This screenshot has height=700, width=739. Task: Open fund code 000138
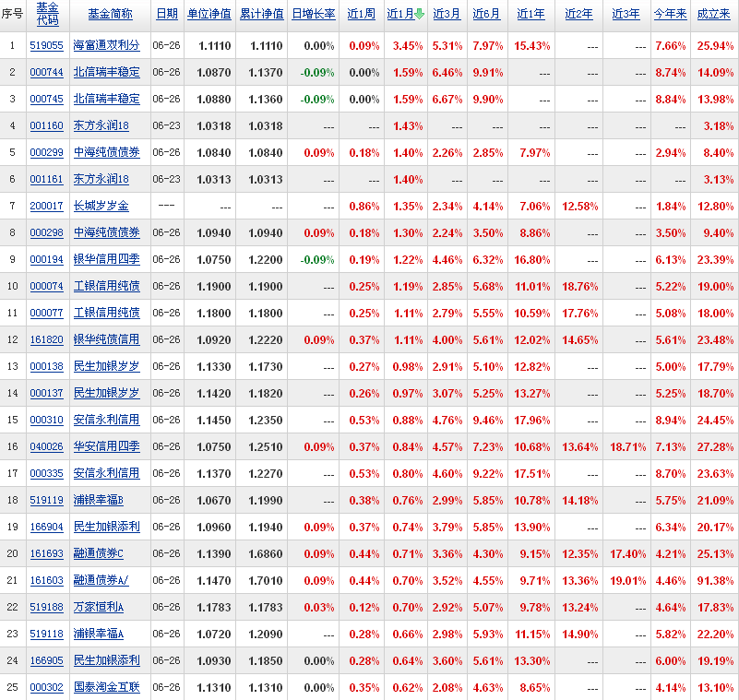pyautogui.click(x=47, y=366)
